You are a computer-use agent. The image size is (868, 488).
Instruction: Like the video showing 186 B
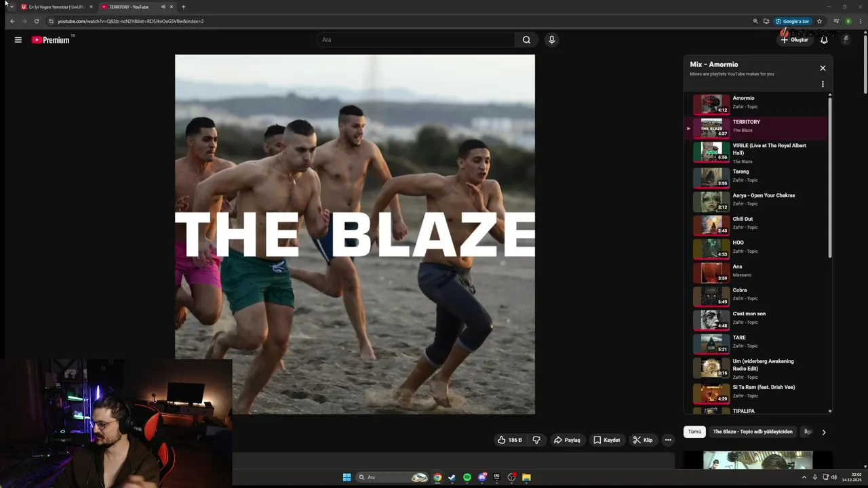[x=509, y=440]
